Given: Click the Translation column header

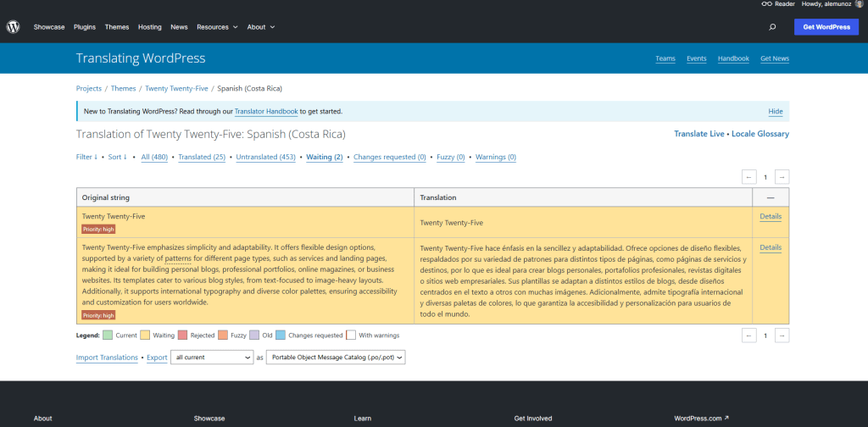Looking at the screenshot, I should pyautogui.click(x=583, y=197).
